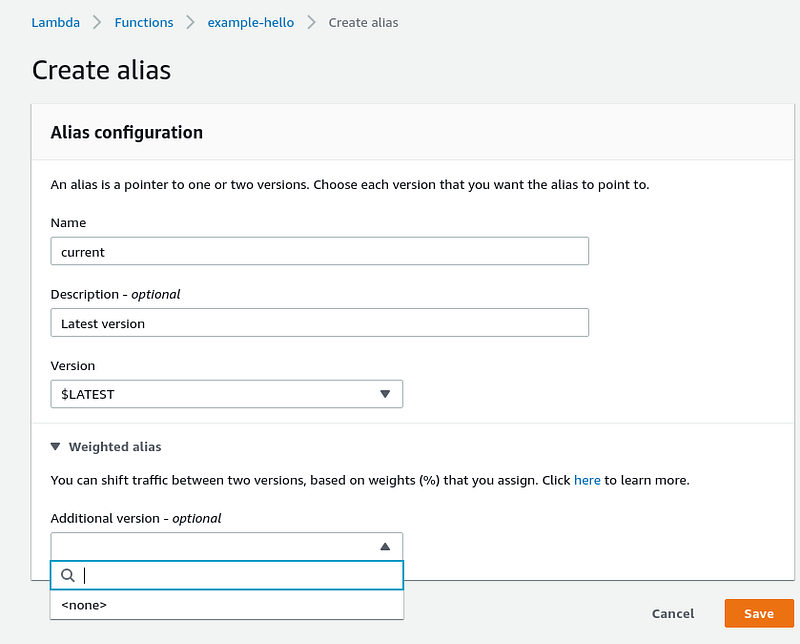The image size is (800, 644).
Task: Go to the Functions breadcrumb
Action: tap(144, 22)
